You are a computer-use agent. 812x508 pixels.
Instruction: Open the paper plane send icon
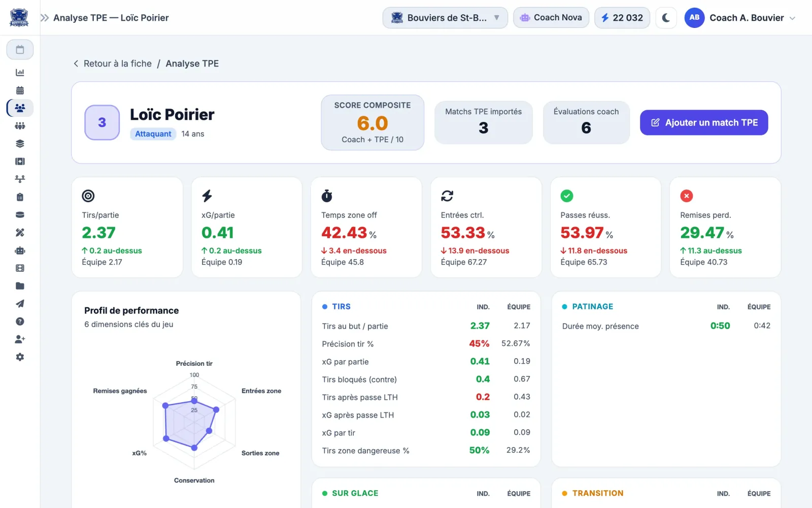pos(20,304)
